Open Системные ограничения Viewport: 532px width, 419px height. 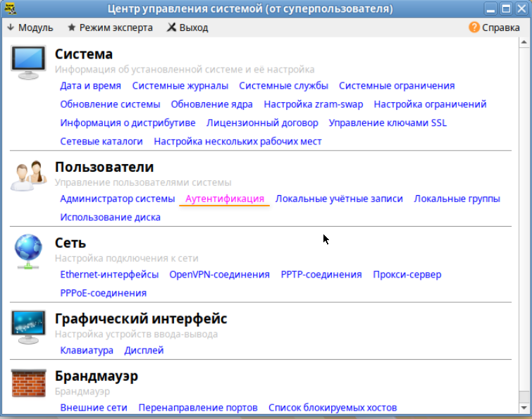click(397, 86)
